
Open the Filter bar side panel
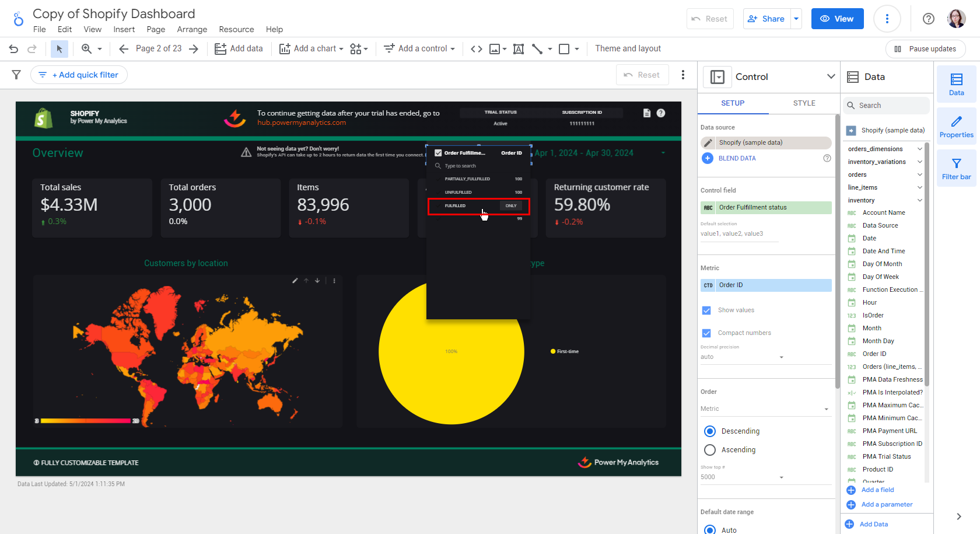click(956, 169)
